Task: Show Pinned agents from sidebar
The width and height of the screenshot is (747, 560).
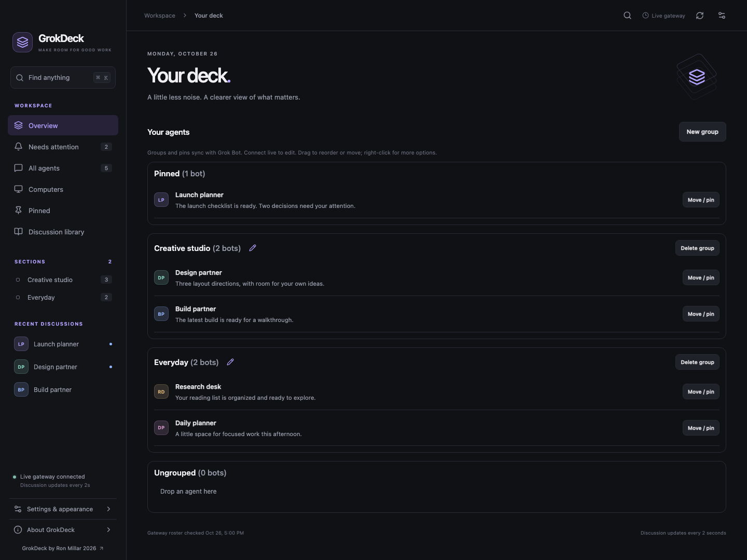Action: [x=63, y=211]
